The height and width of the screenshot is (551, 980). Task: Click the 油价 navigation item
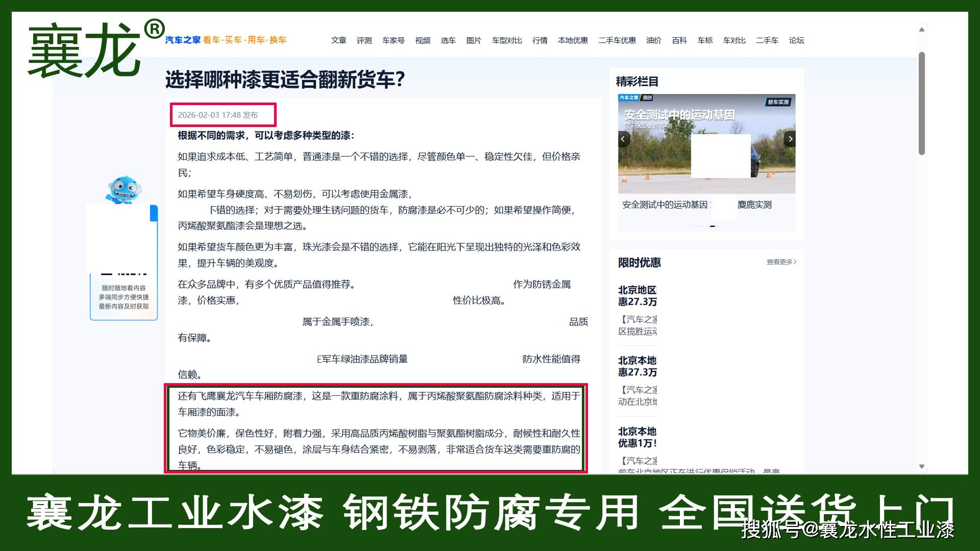(x=654, y=40)
